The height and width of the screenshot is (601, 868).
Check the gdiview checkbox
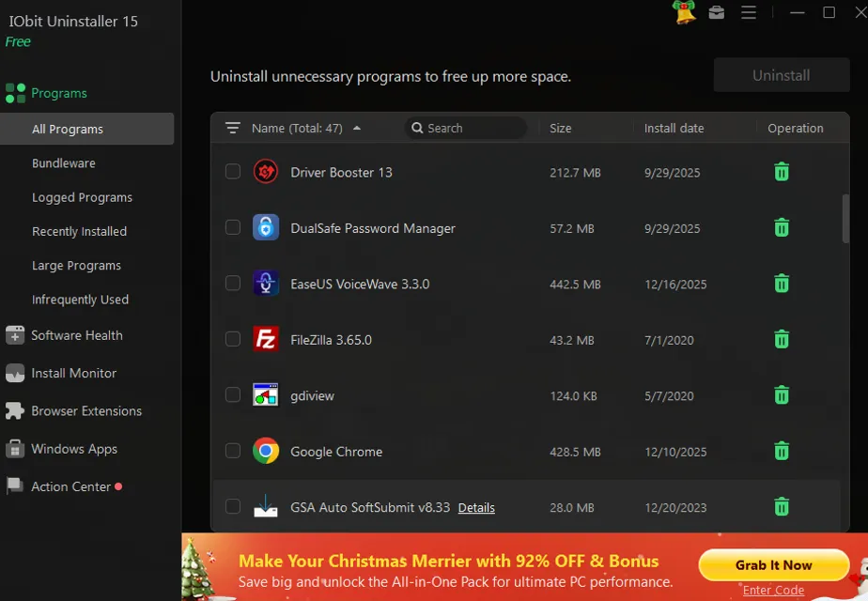click(x=233, y=395)
